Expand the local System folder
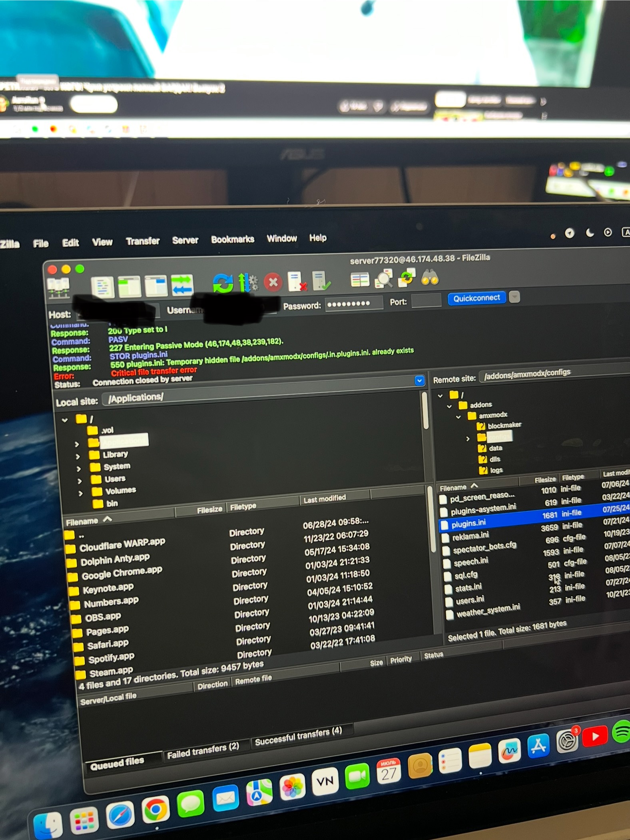630x840 pixels. [x=78, y=468]
